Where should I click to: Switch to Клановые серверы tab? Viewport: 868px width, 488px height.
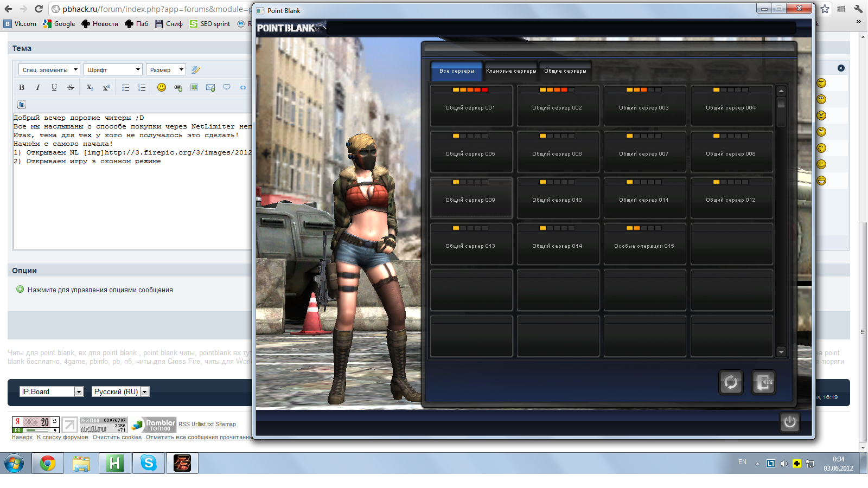pos(511,71)
